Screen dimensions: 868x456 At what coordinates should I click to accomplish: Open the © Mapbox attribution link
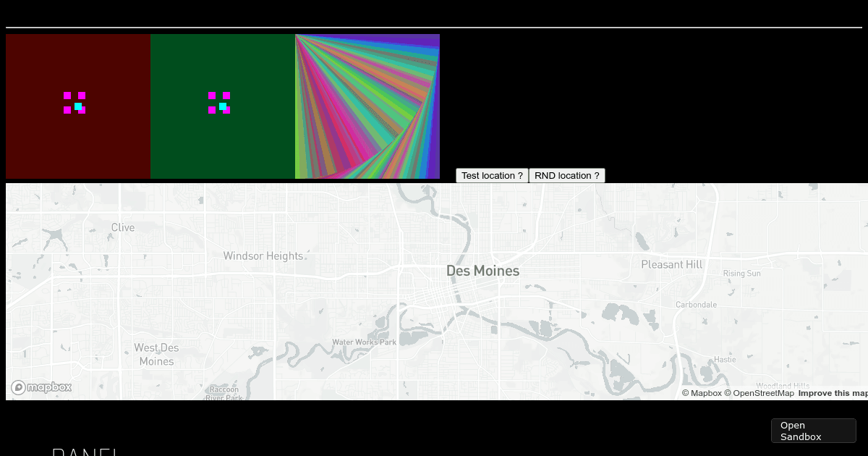tap(701, 393)
